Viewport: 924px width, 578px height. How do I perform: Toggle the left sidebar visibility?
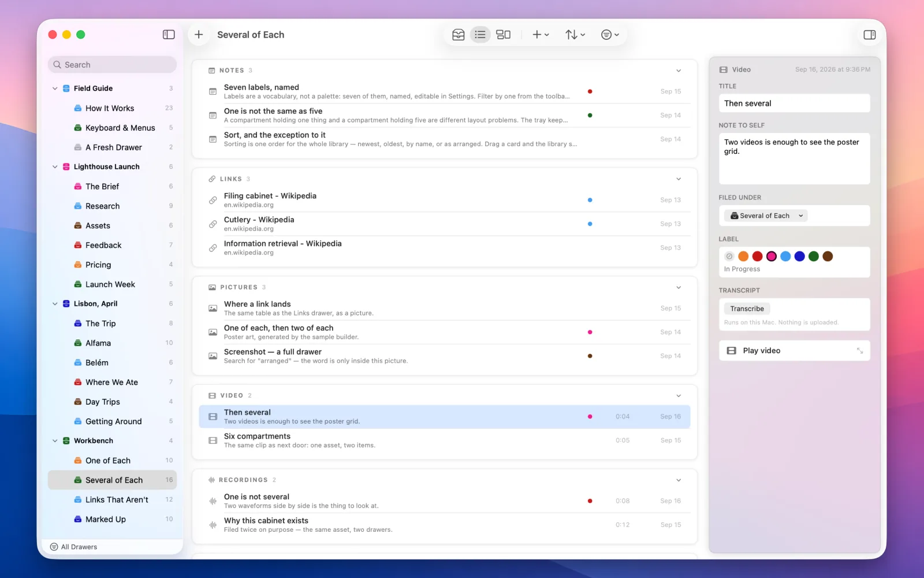pyautogui.click(x=169, y=35)
